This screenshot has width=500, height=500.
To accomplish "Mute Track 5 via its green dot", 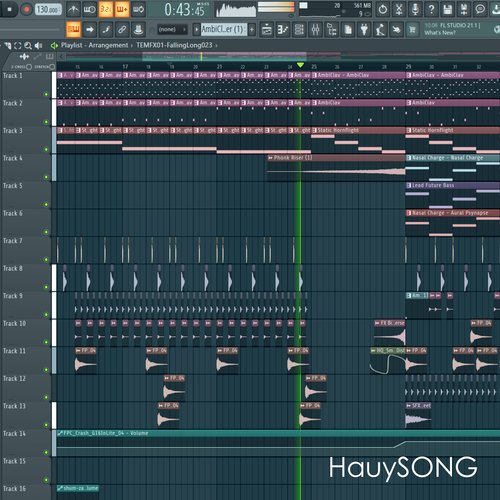I will coord(46,205).
